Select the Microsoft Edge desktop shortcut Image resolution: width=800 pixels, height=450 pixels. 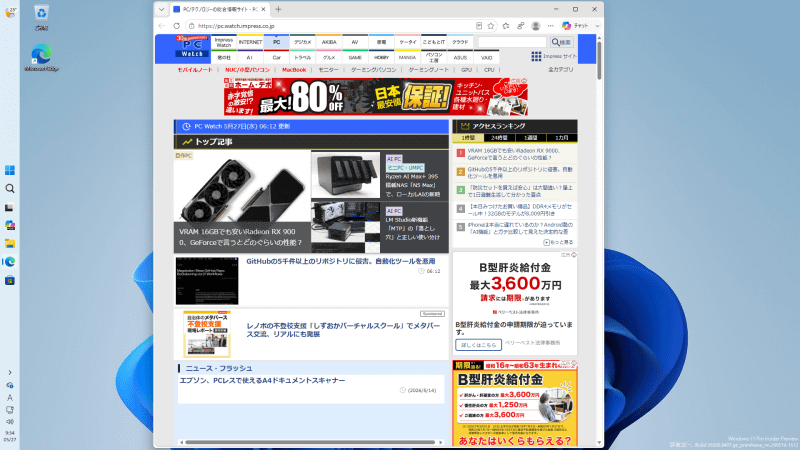tap(41, 57)
